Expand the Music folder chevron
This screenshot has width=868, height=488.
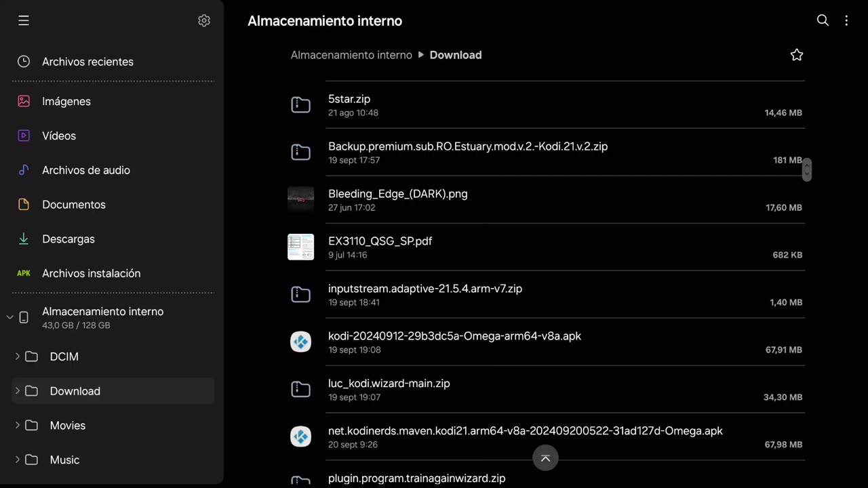pyautogui.click(x=18, y=460)
